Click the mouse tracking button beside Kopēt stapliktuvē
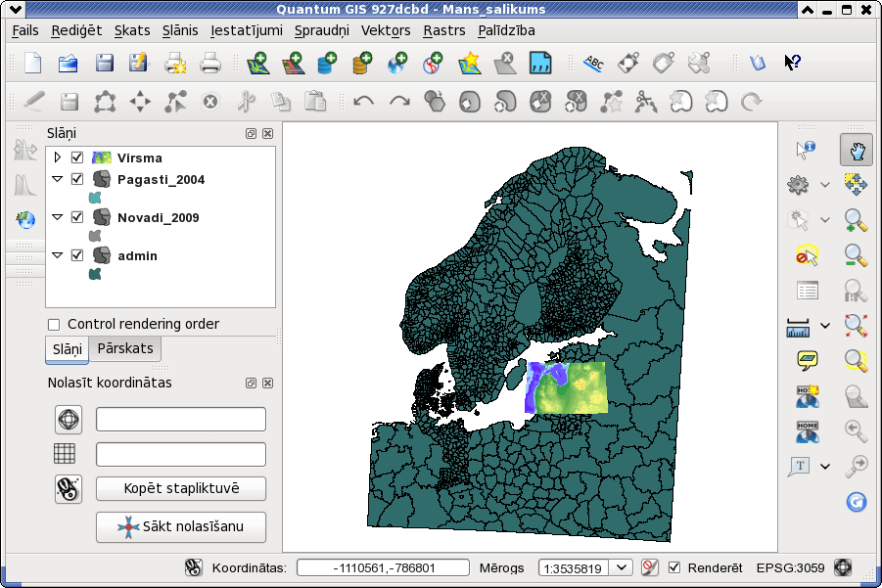Viewport: 882px width, 588px height. (x=69, y=488)
